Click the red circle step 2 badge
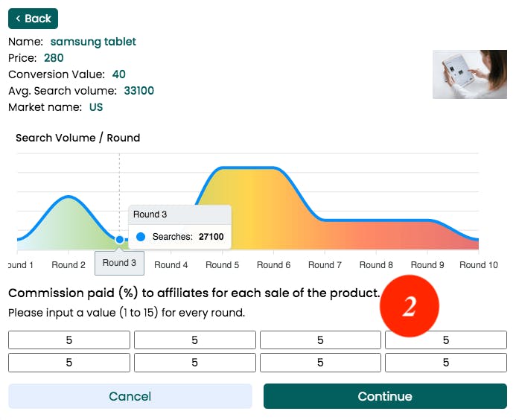The image size is (516, 420). click(x=409, y=307)
